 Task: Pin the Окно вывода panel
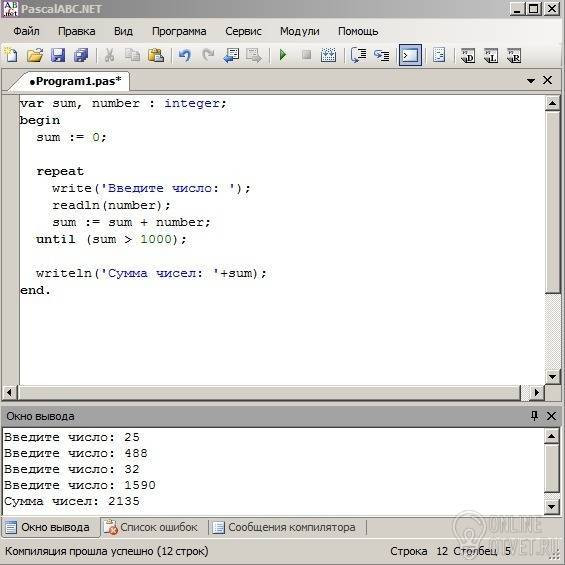(534, 416)
